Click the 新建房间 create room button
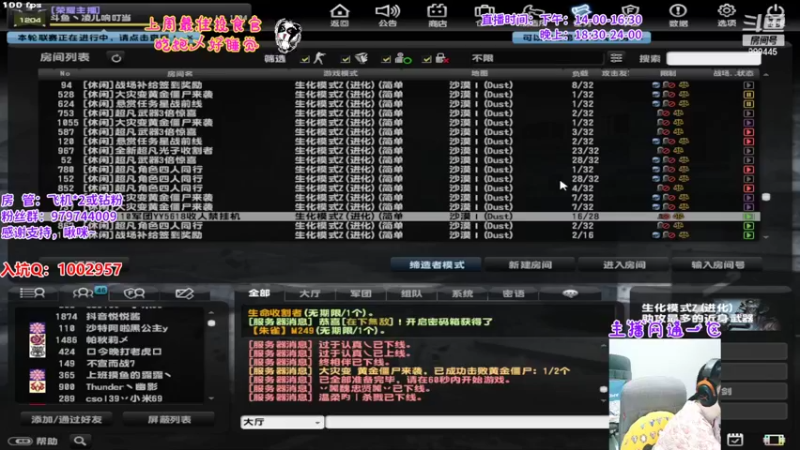 [x=531, y=265]
